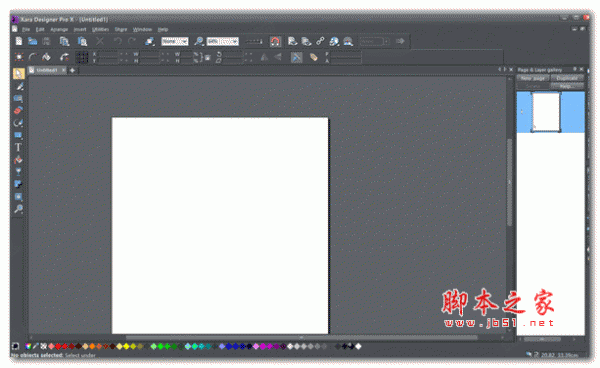Toggle the highlighted blue infobar button
The image size is (600, 368).
click(x=296, y=57)
